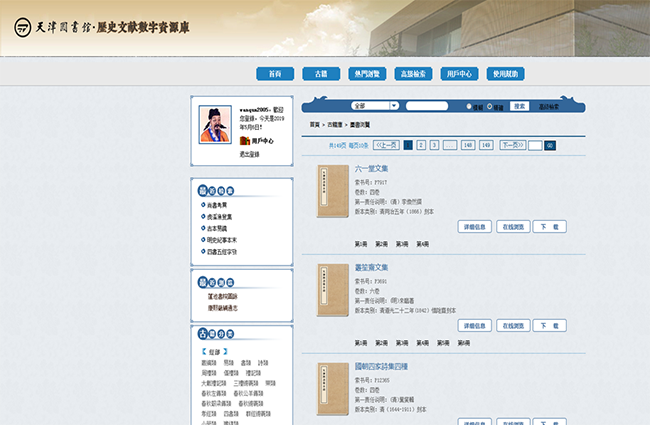Open the 高級檢索 navigation tab
The width and height of the screenshot is (650, 425).
(413, 74)
